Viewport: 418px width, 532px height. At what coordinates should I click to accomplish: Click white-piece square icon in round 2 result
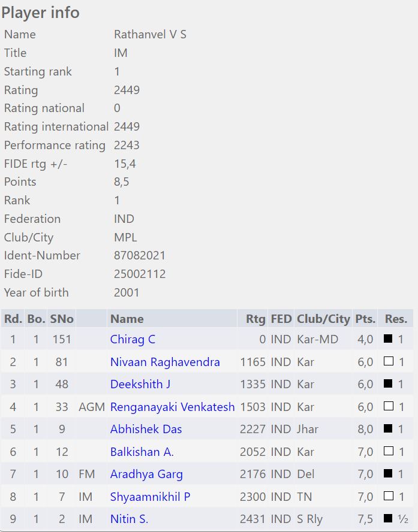[x=388, y=362]
